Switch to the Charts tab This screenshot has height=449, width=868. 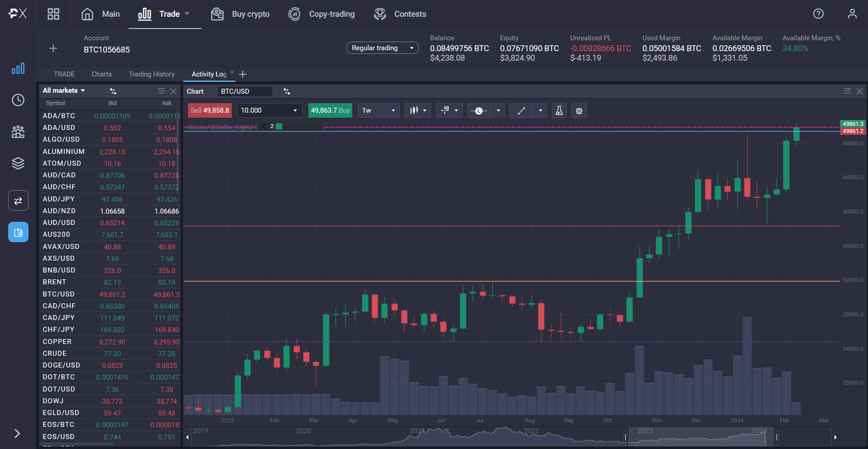point(101,74)
